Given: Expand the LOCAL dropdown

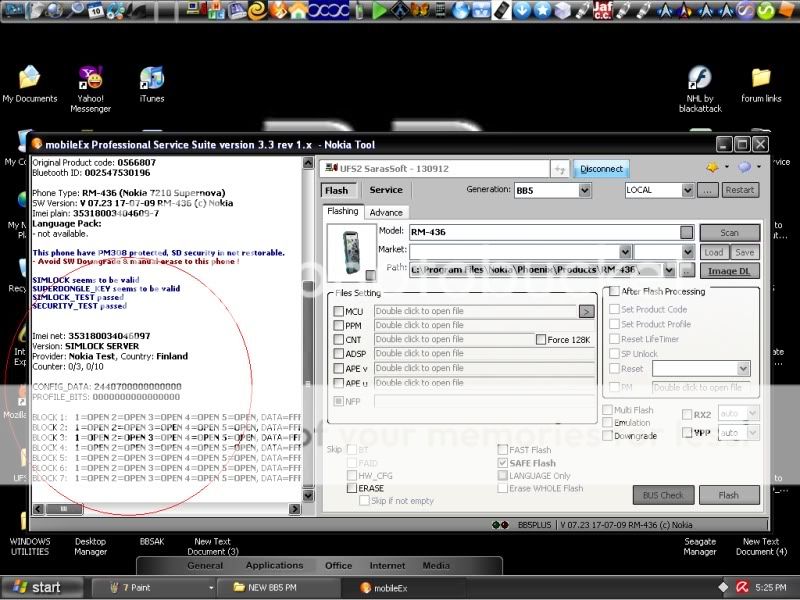Looking at the screenshot, I should click(x=687, y=191).
